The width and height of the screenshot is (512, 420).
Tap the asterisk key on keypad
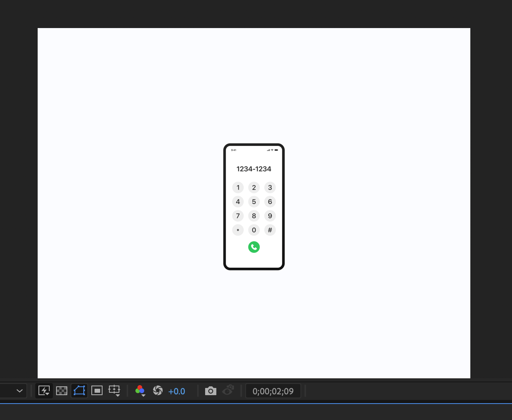click(x=238, y=230)
